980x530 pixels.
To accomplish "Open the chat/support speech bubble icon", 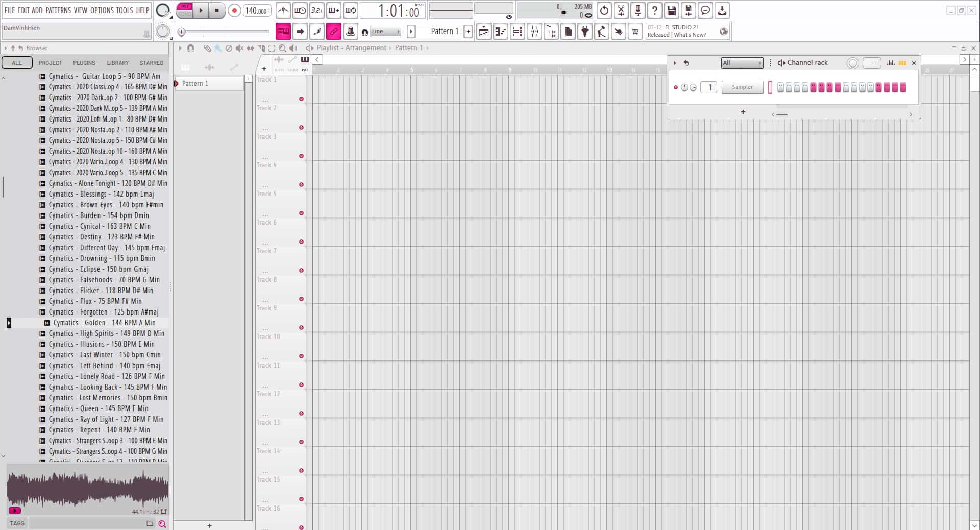I will 705,10.
